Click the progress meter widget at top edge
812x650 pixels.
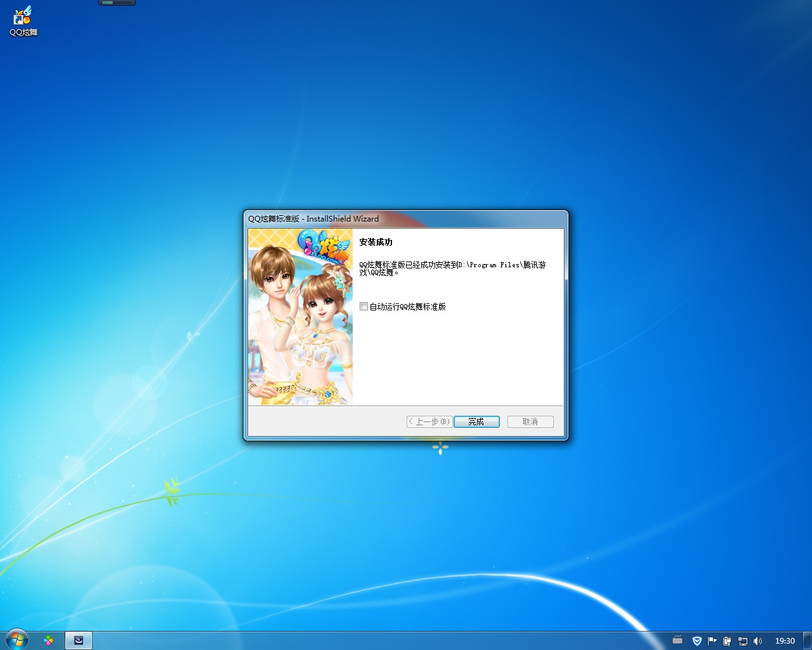[x=117, y=3]
